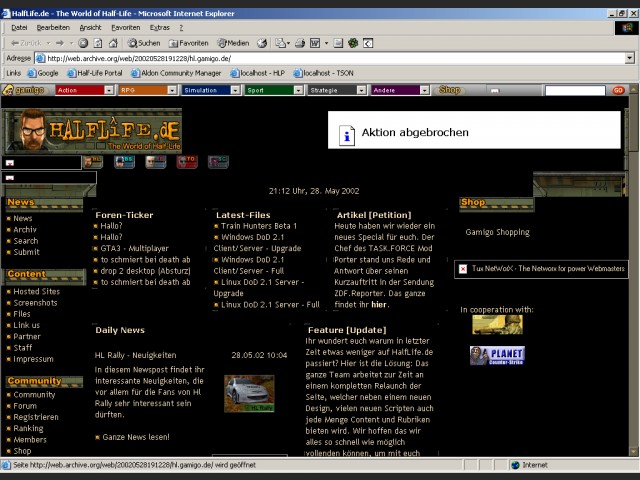Screen dimensions: 640x480
Task: Open the Google link in the Links bar
Action: tap(43, 73)
